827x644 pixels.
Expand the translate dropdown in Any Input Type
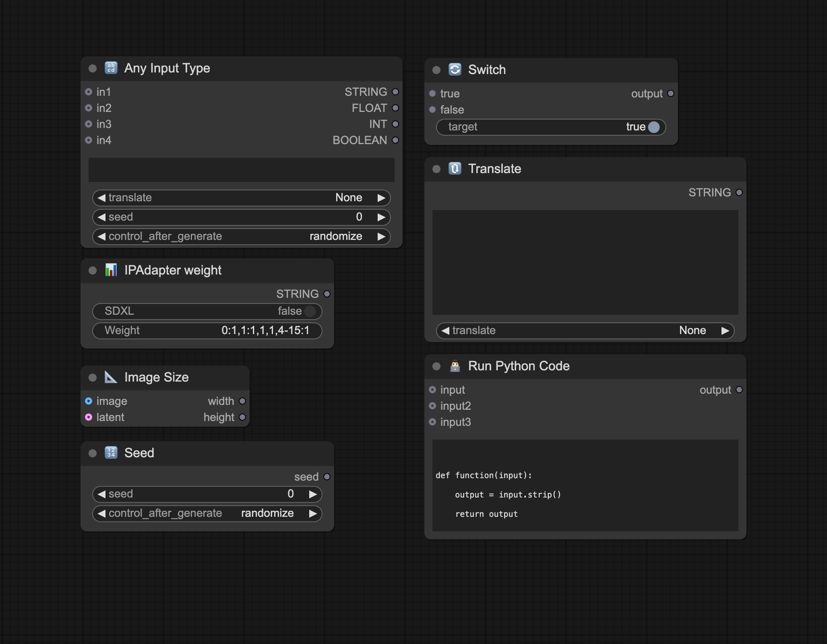tap(244, 197)
